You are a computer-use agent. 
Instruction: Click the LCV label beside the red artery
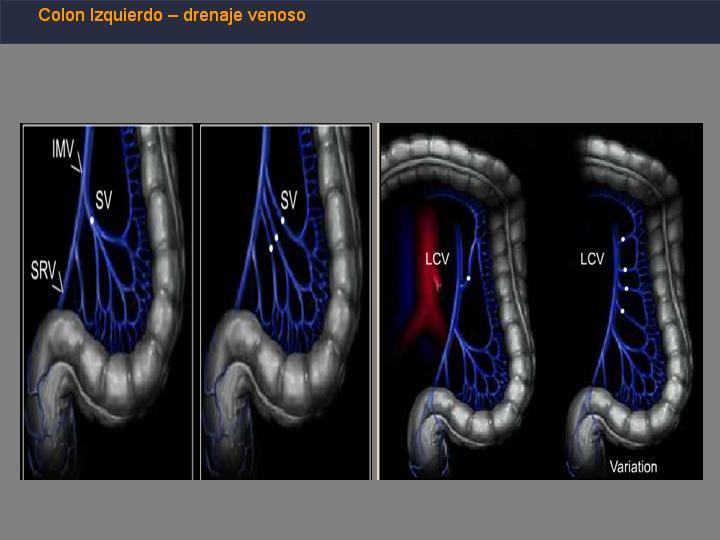pos(437,259)
